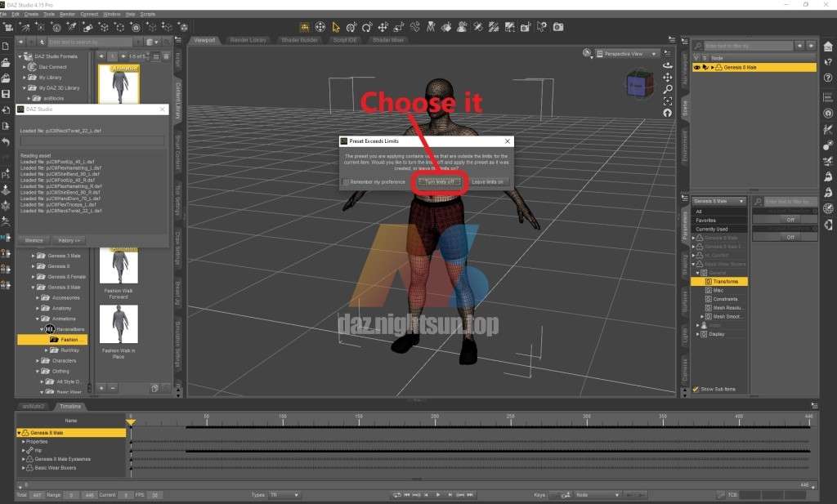837x504 pixels.
Task: Click the Turn limits off button
Action: [x=439, y=181]
